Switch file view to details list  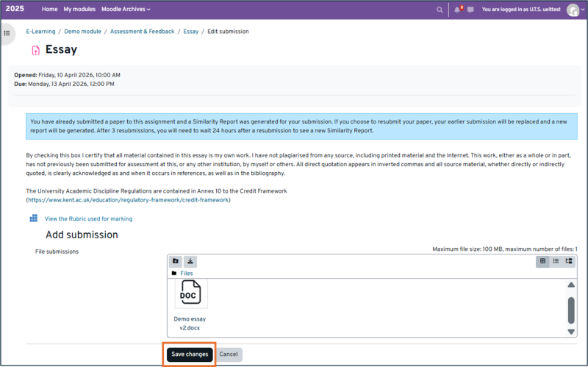556,261
